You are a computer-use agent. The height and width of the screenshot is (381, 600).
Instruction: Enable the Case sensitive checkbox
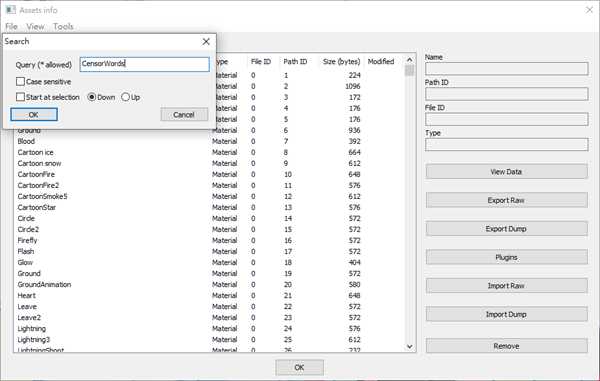(x=21, y=81)
